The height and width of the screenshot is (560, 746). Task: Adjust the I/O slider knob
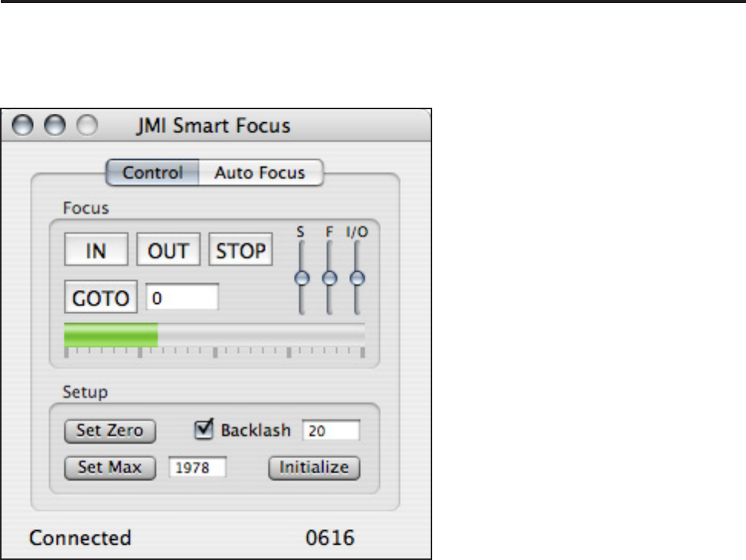click(x=357, y=278)
